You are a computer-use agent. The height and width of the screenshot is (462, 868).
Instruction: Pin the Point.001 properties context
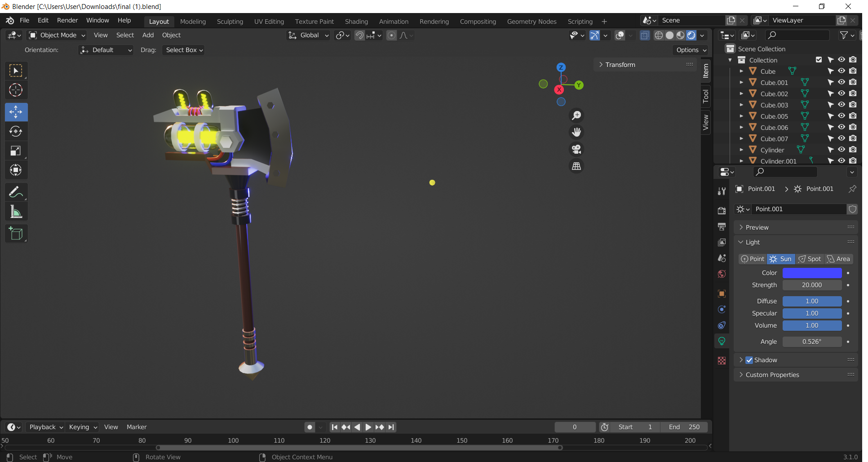[852, 189]
